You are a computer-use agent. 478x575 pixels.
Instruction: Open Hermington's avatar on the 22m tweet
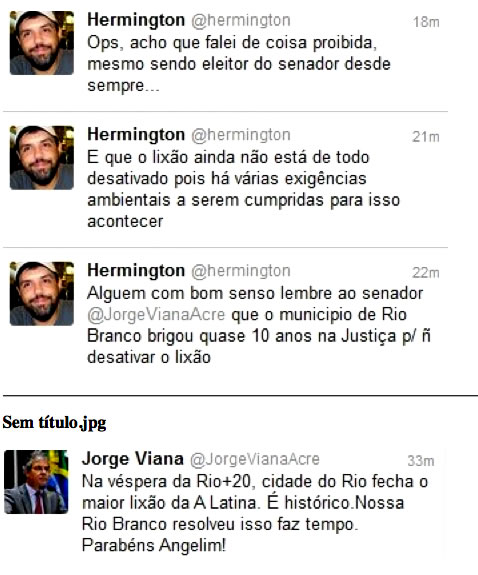[42, 294]
